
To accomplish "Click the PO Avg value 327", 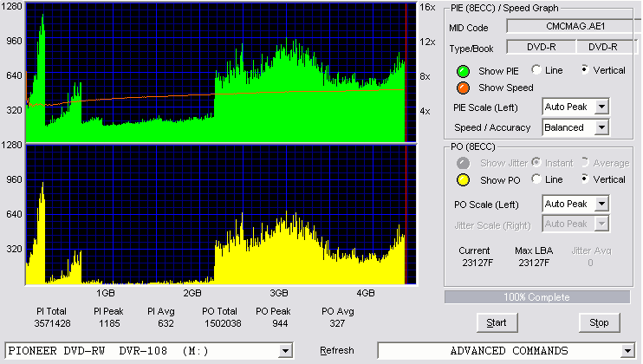I will 337,324.
